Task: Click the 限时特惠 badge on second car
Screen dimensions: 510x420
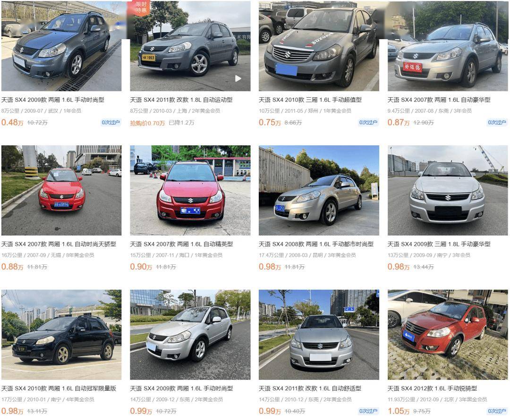Action: (141, 8)
